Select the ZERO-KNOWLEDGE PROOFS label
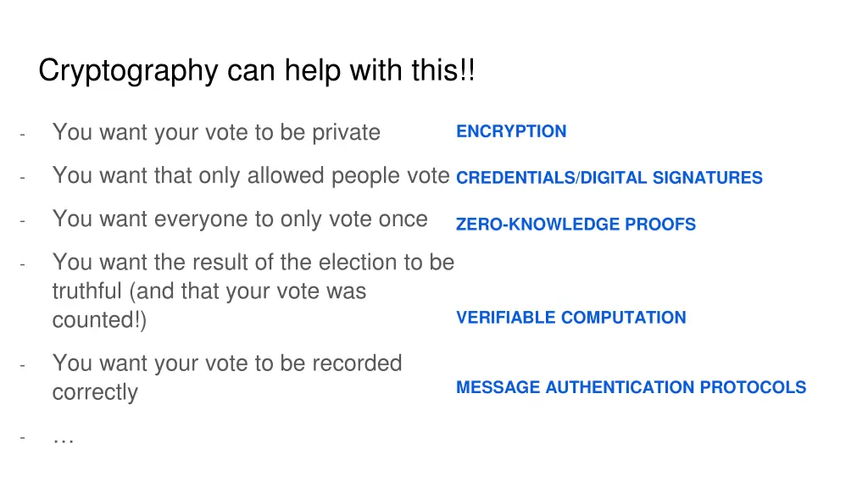The width and height of the screenshot is (868, 488). pyautogui.click(x=576, y=224)
